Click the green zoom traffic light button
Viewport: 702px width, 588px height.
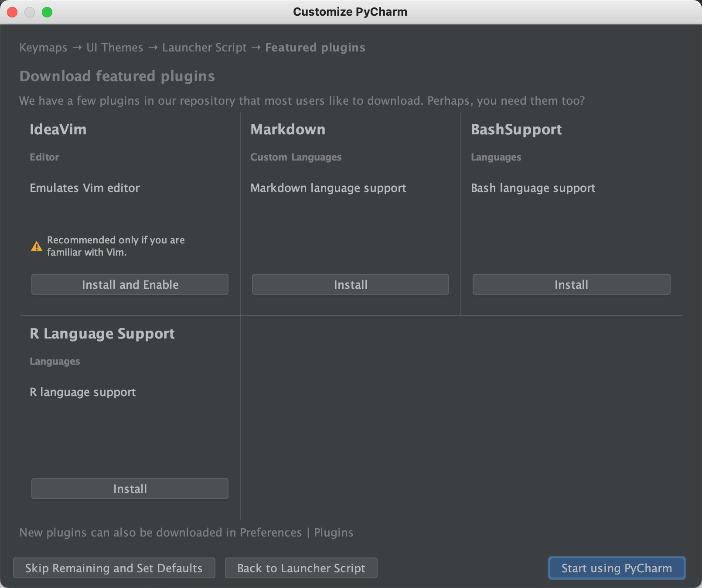(47, 12)
